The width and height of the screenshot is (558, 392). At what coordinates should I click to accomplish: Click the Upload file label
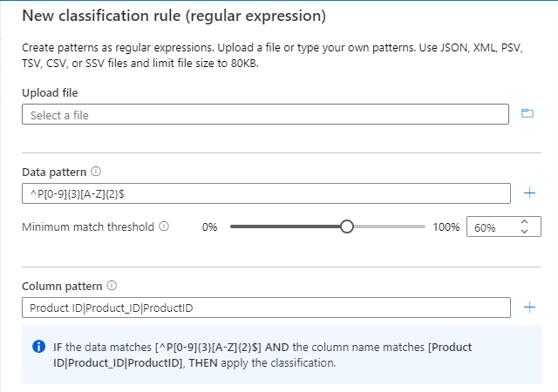50,93
